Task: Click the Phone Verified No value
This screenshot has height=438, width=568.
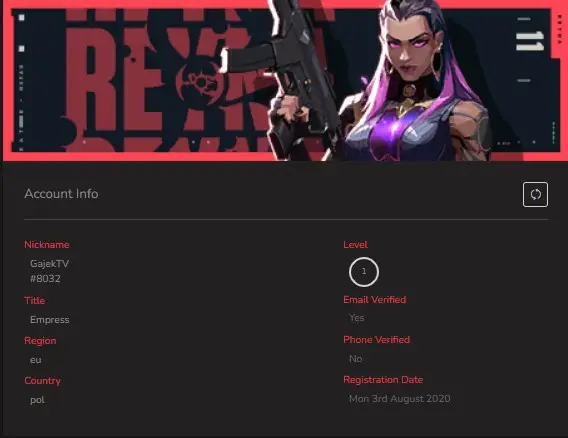Action: (355, 359)
